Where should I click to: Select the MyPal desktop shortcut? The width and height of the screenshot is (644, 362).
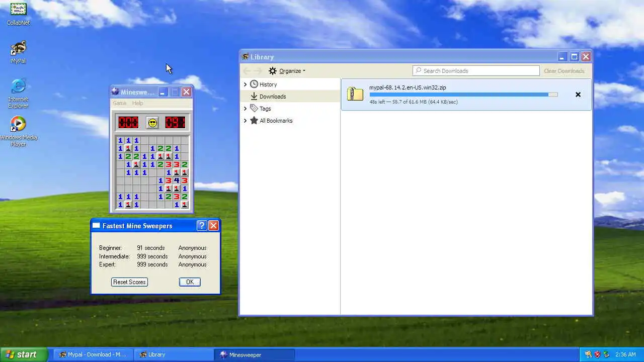coord(18,52)
